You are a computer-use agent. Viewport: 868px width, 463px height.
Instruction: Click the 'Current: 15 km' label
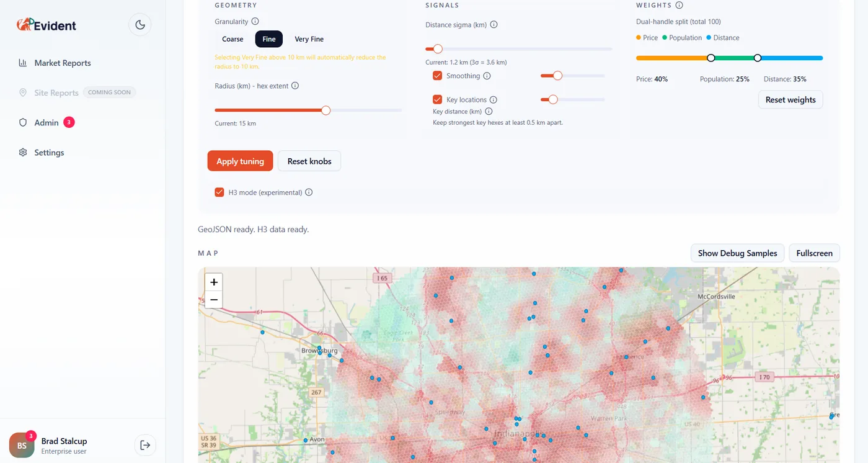[235, 124]
